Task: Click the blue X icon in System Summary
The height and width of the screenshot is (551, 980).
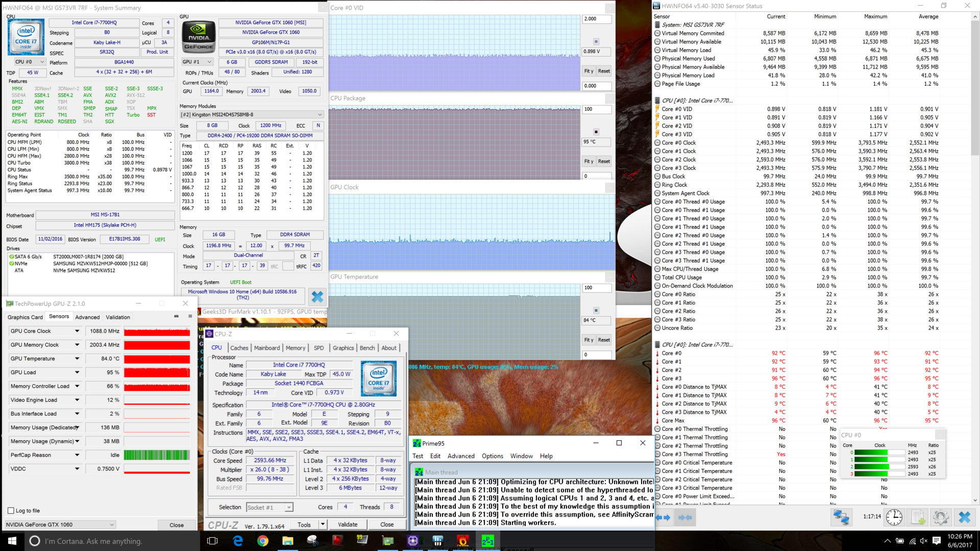Action: point(317,296)
